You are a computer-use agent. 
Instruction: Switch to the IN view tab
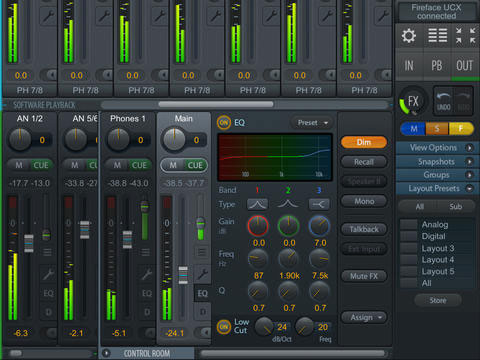click(409, 66)
